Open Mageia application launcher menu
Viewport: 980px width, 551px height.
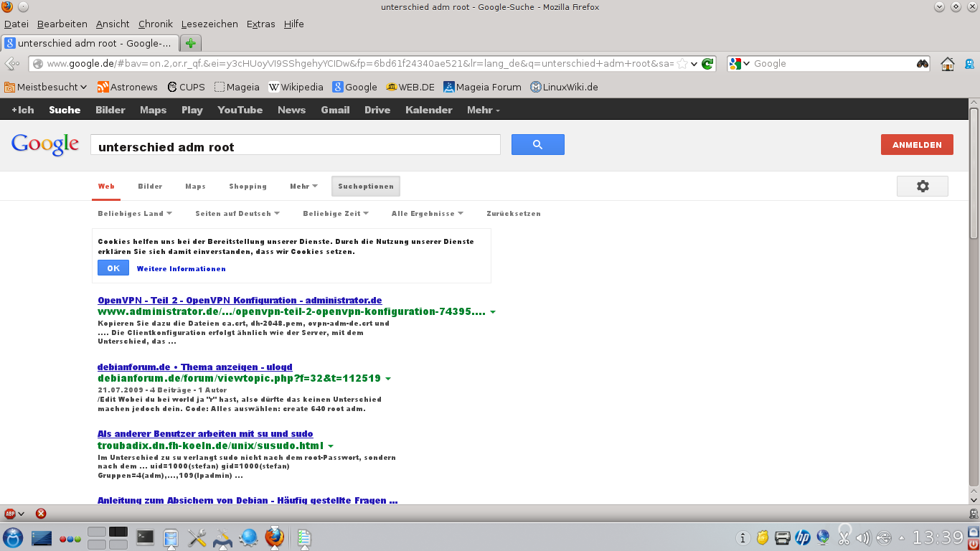click(x=13, y=537)
